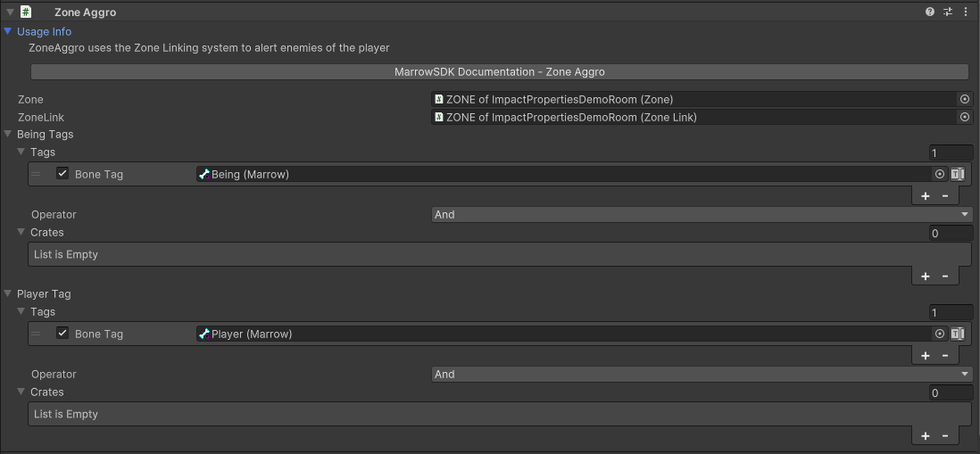Collapse the Being Tags section
Screen dimensions: 980x454
[x=9, y=135]
